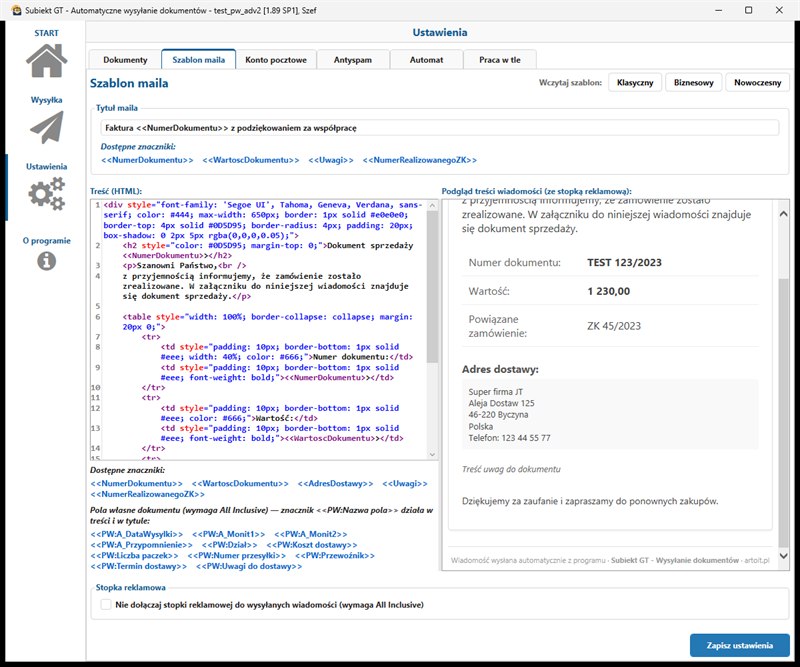The height and width of the screenshot is (667, 800).
Task: Open Wysyłka paper plane icon
Action: (x=46, y=127)
